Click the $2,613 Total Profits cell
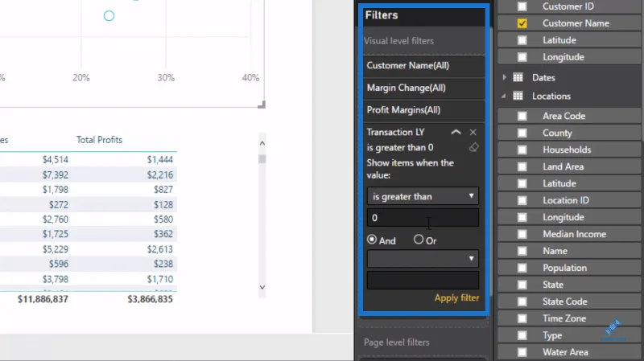 (x=160, y=249)
